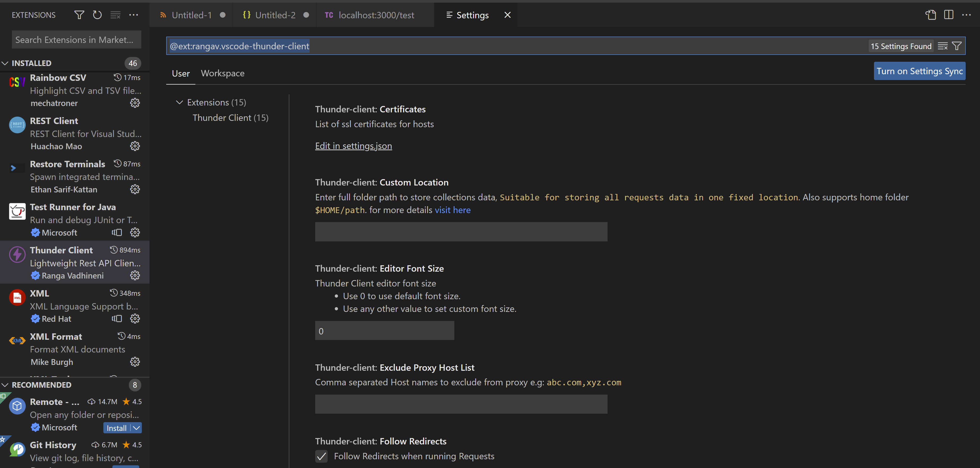Open Install dropdown for Remote extension

(x=136, y=428)
